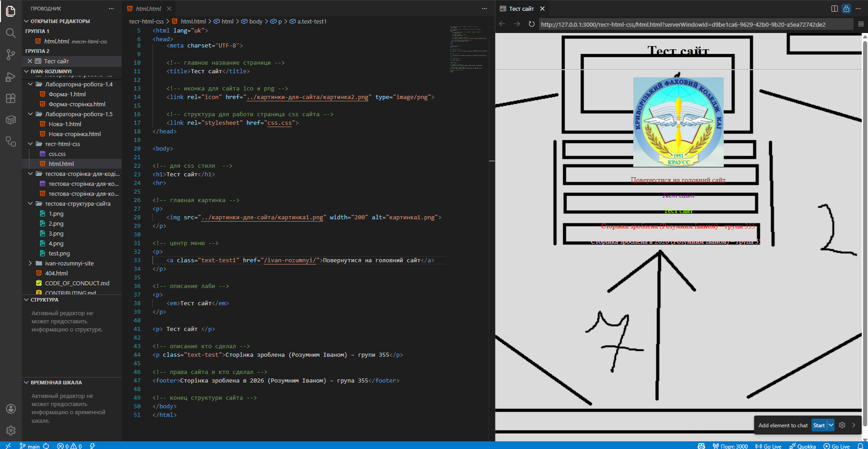Expand the ivan-rozumnyi-site folder

coord(30,263)
